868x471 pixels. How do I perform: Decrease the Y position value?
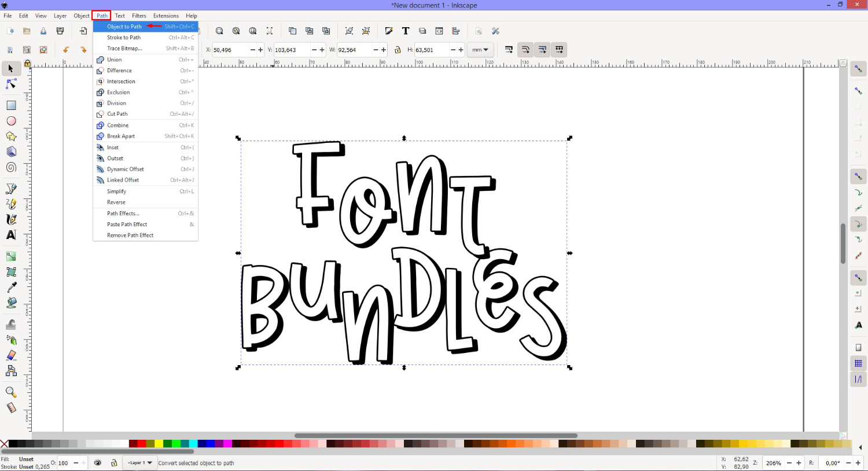point(314,50)
